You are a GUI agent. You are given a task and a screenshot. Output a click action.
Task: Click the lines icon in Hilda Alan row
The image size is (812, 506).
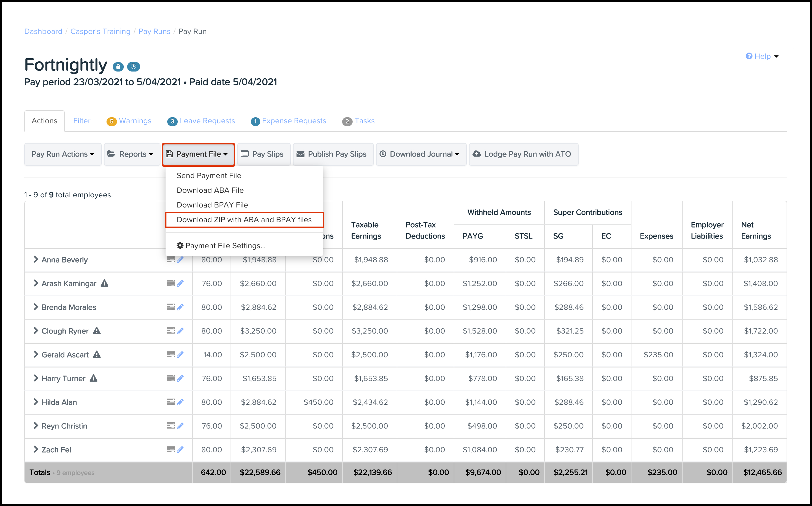[171, 402]
